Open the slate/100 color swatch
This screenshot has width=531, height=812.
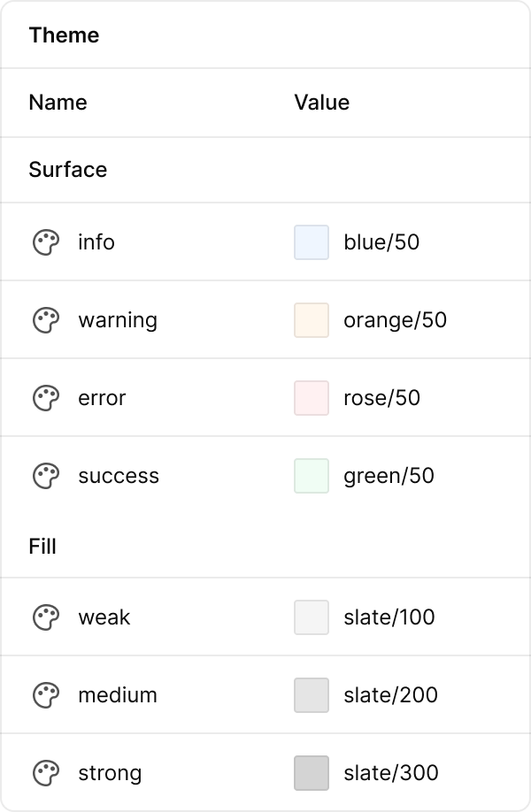pos(312,617)
